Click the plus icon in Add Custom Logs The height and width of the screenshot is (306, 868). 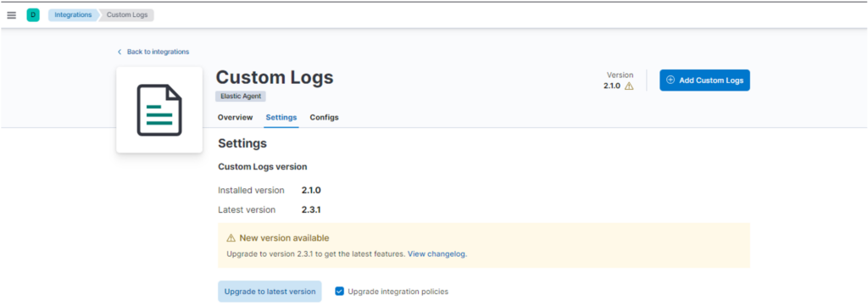point(670,81)
